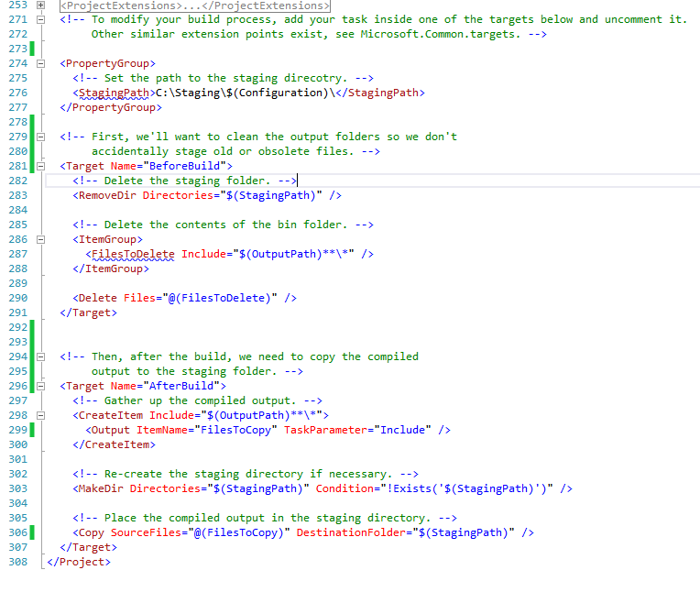
Task: Click the "!Exists('$(StagingPath)')" condition value
Action: (x=466, y=488)
